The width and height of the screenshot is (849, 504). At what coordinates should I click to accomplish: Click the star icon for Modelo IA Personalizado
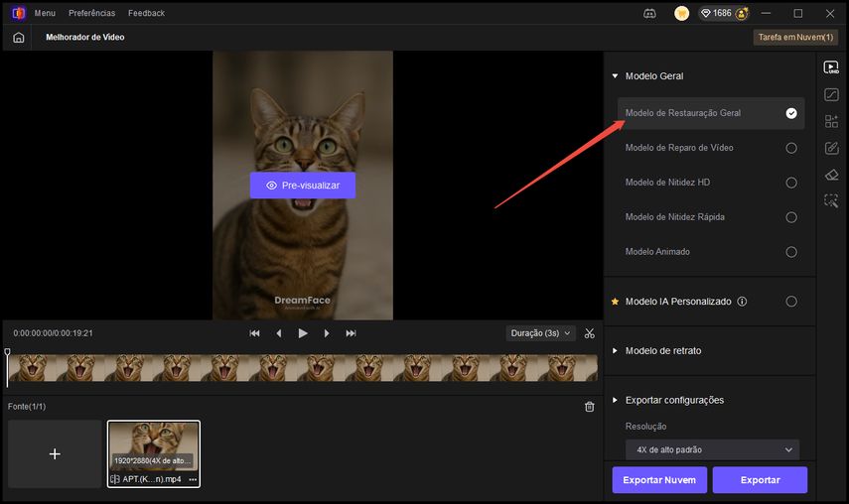[615, 302]
